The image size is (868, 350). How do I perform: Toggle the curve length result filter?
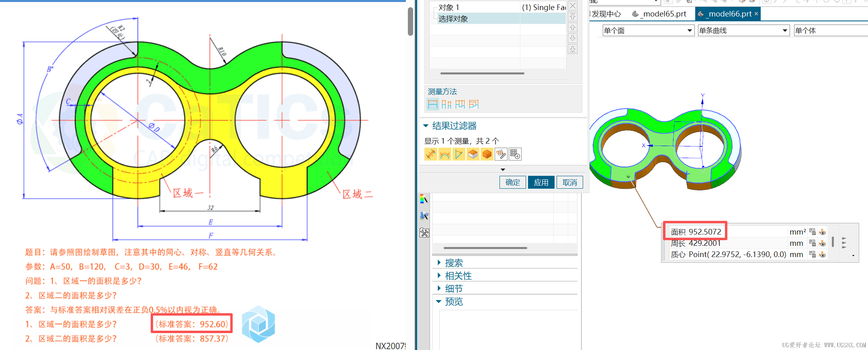(x=445, y=154)
